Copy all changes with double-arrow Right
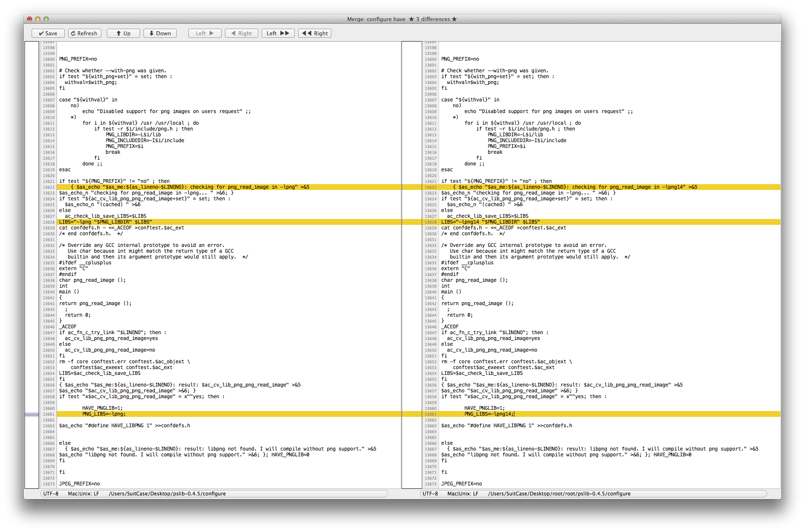 [314, 33]
